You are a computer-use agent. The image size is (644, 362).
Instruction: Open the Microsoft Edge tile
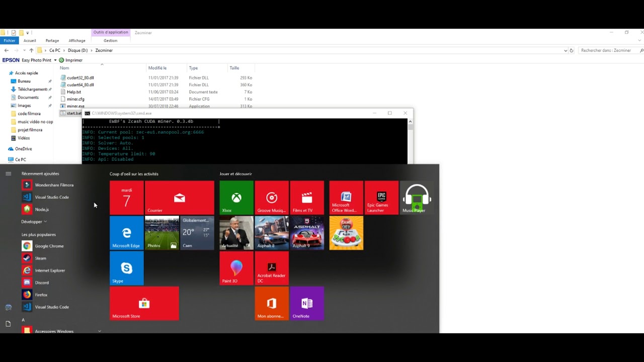[x=126, y=233]
